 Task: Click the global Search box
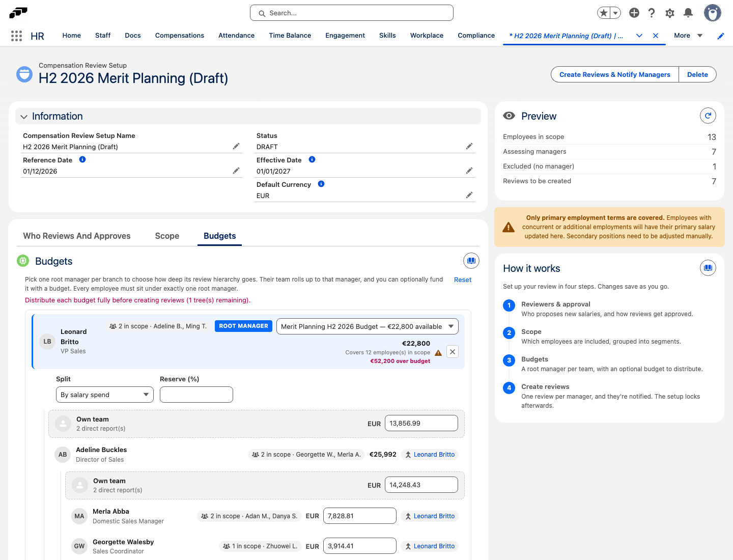tap(352, 13)
